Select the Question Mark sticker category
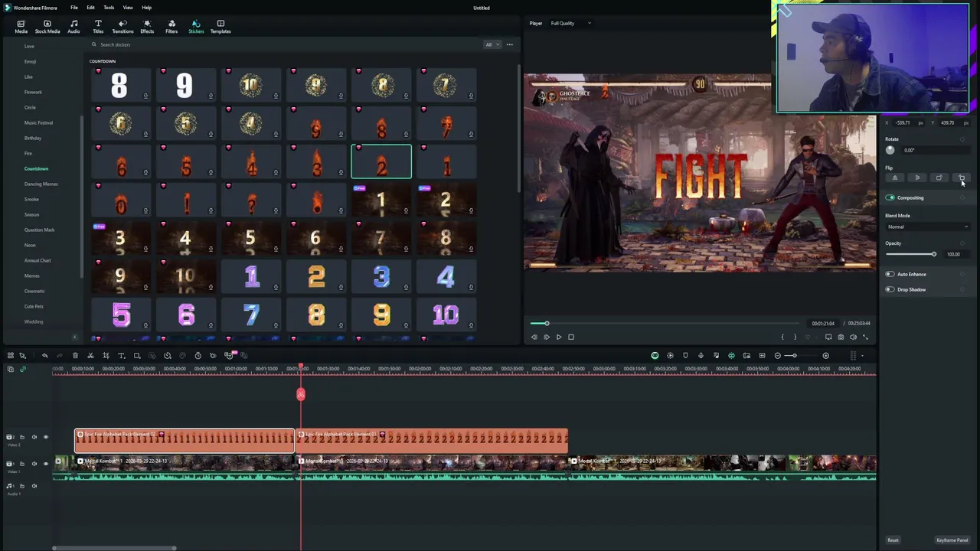 click(39, 230)
